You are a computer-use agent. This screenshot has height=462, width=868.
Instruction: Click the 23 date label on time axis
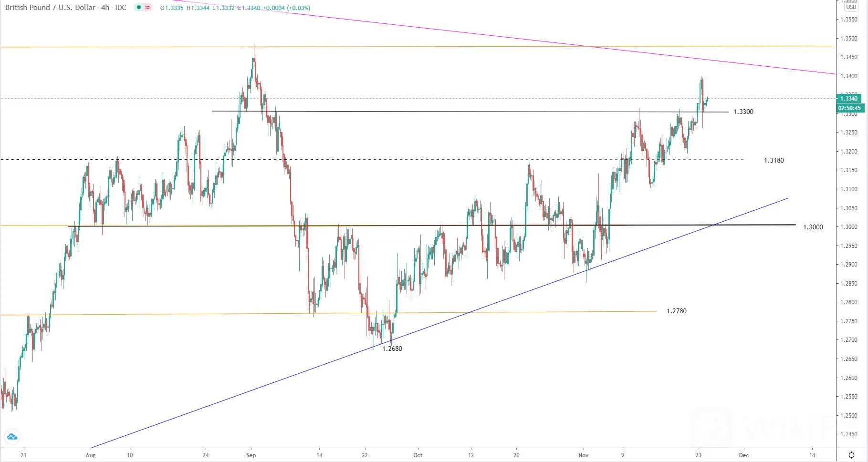click(x=699, y=455)
